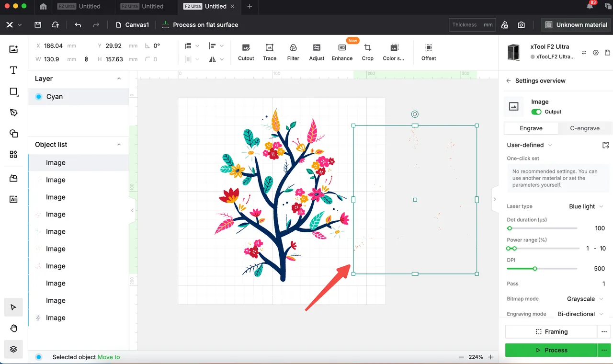Open the xTool logo menu dropdown

coord(13,25)
